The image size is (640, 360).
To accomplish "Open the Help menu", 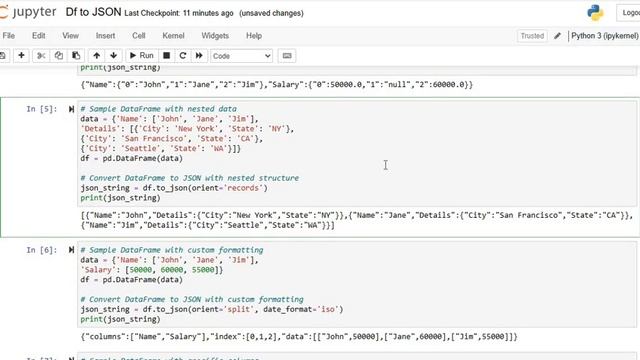I will click(254, 36).
